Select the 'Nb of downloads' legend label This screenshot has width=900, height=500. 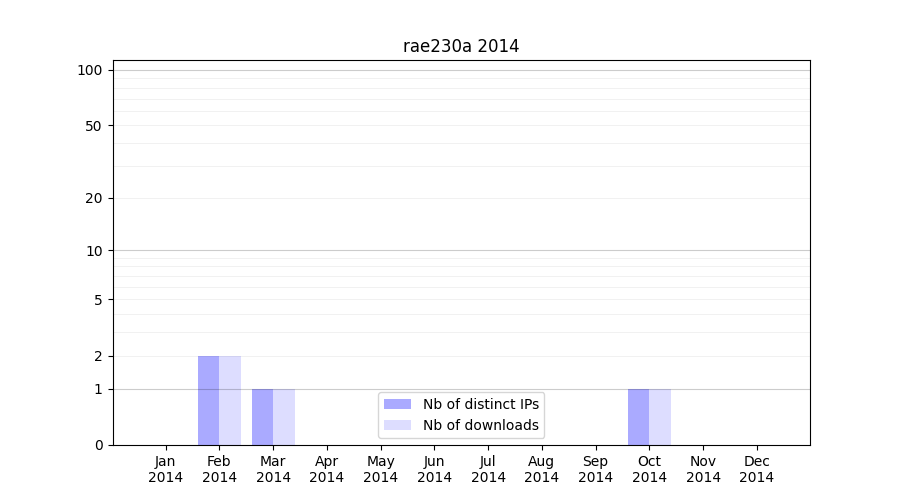pyautogui.click(x=480, y=425)
